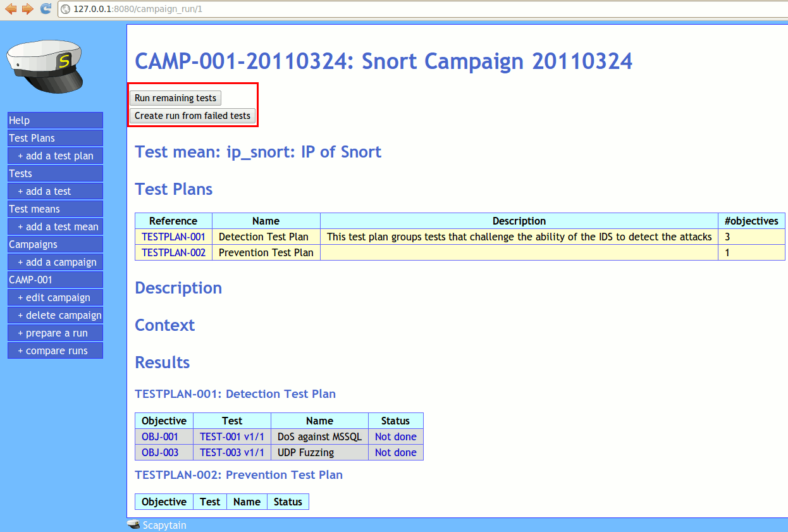Click the browser back arrow icon
The height and width of the screenshot is (532, 788).
(11, 9)
